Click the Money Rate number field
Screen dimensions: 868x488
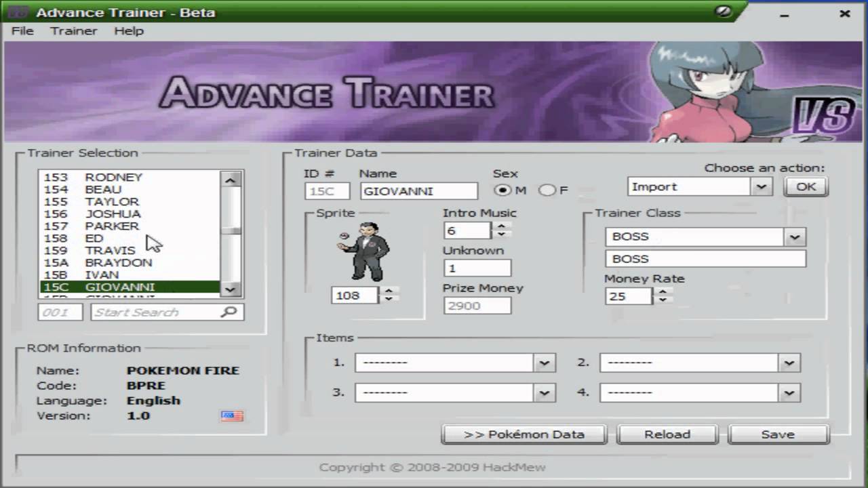point(630,296)
